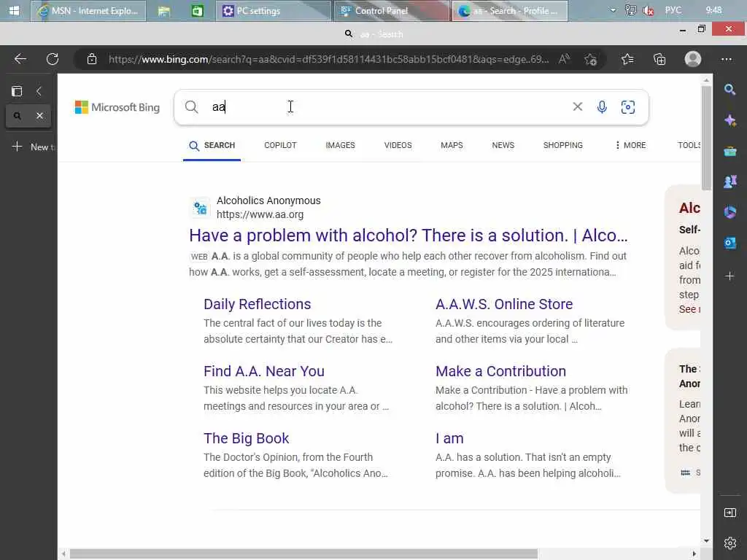Select the SEARCH results tab
This screenshot has width=747, height=560.
(x=212, y=146)
